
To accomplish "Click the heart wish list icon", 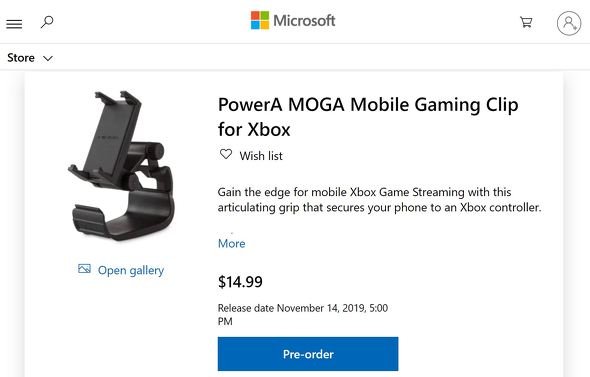I will (226, 154).
